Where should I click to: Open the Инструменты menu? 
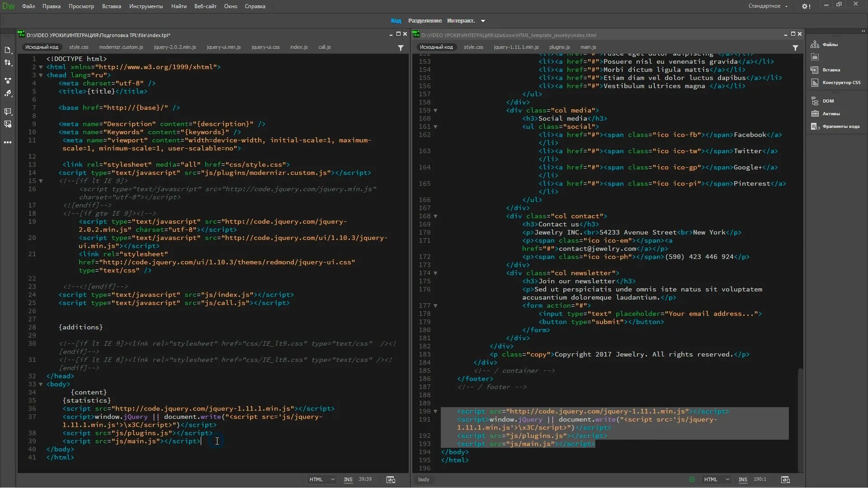tap(146, 6)
